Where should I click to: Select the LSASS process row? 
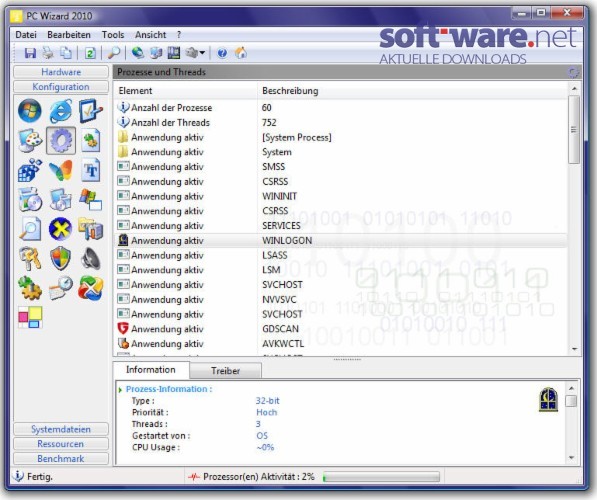click(x=340, y=255)
